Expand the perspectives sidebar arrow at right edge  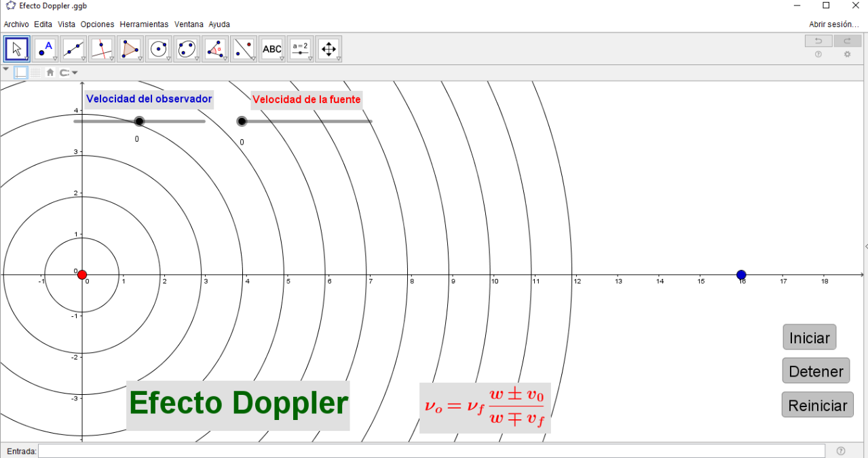coord(865,246)
